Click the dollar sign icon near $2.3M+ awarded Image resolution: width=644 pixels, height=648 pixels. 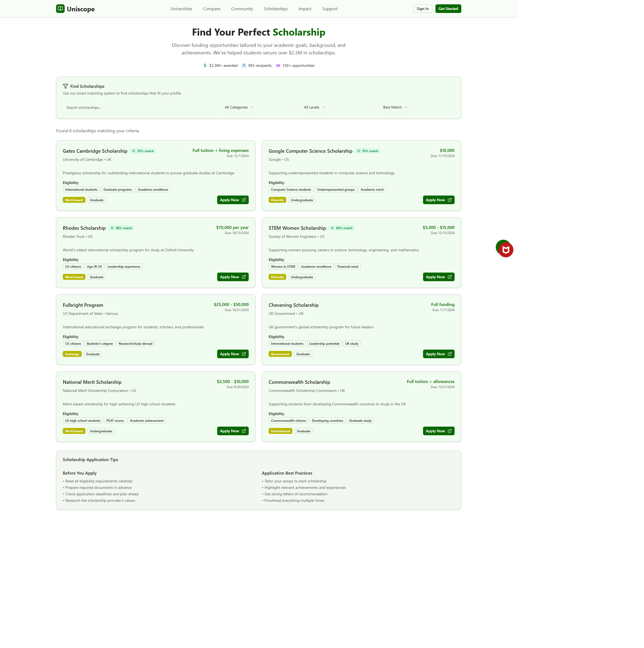(x=205, y=65)
